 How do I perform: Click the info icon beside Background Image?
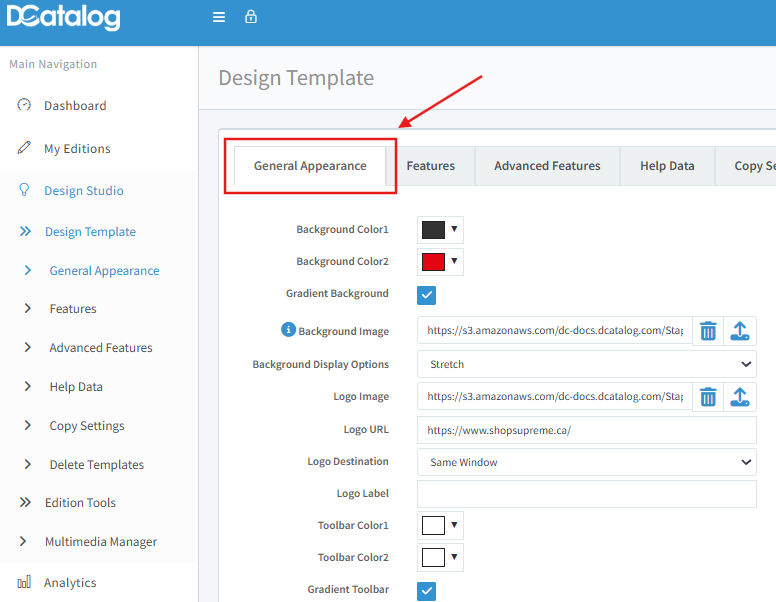point(288,330)
